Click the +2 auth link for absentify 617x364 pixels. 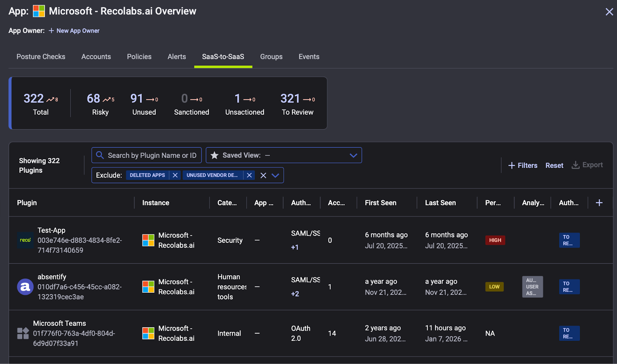295,294
